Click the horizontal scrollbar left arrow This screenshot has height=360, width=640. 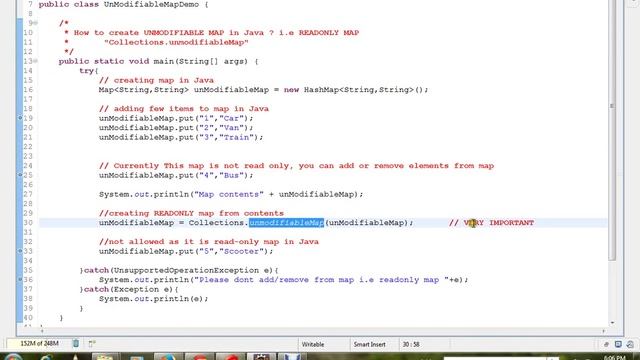click(42, 331)
